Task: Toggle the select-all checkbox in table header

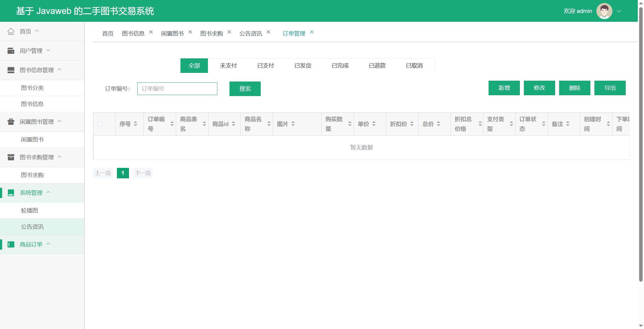Action: pyautogui.click(x=100, y=124)
